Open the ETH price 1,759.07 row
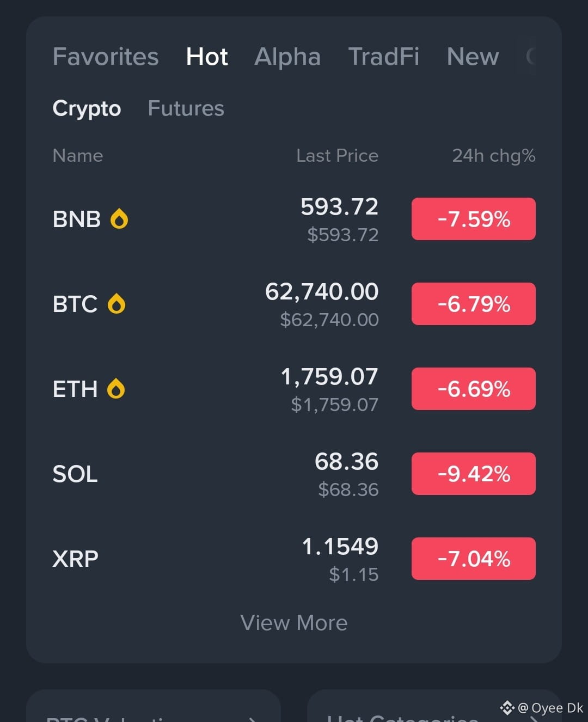This screenshot has height=722, width=588. [294, 389]
